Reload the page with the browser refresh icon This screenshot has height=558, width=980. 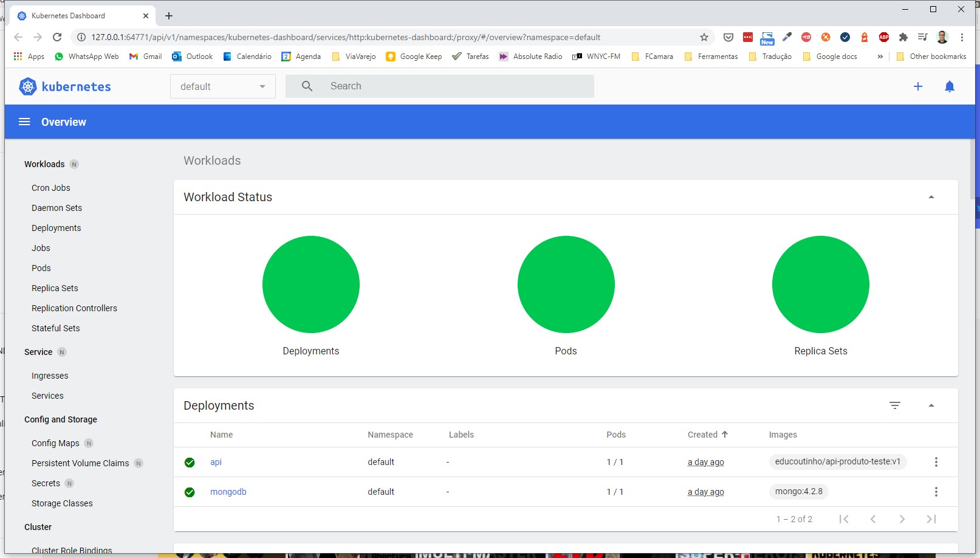(x=57, y=37)
